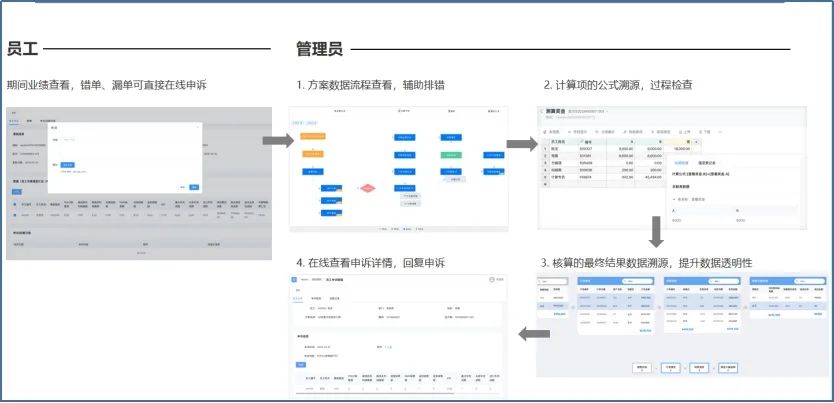
Task: Tick the checkbox in the employee table row
Action: pos(13,213)
